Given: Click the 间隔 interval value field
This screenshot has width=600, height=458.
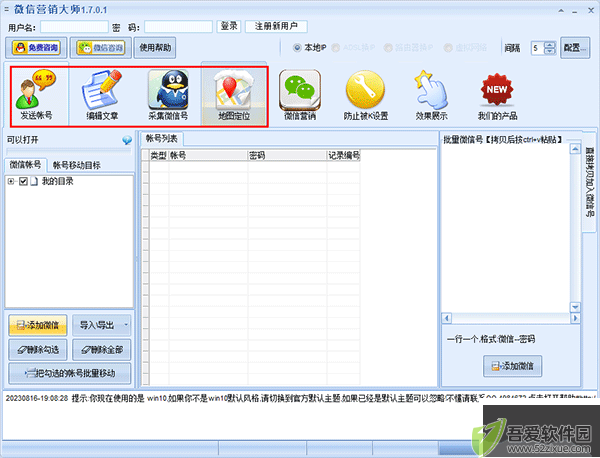Looking at the screenshot, I should [538, 48].
